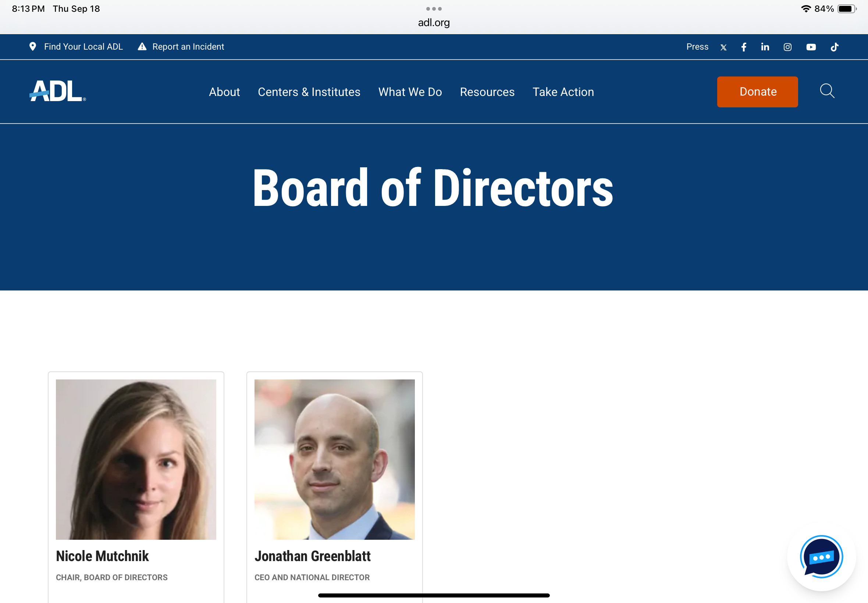Open ADL's Instagram profile icon
868x603 pixels.
787,47
